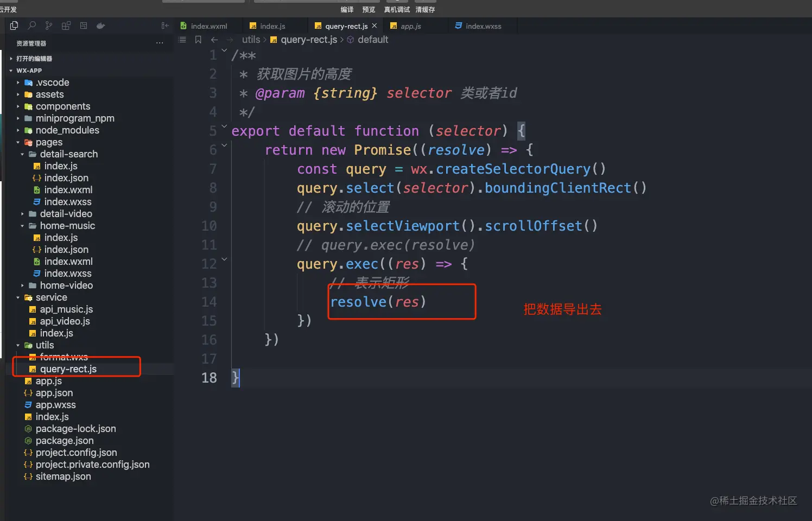
Task: Open app.json in the file tree
Action: (54, 393)
